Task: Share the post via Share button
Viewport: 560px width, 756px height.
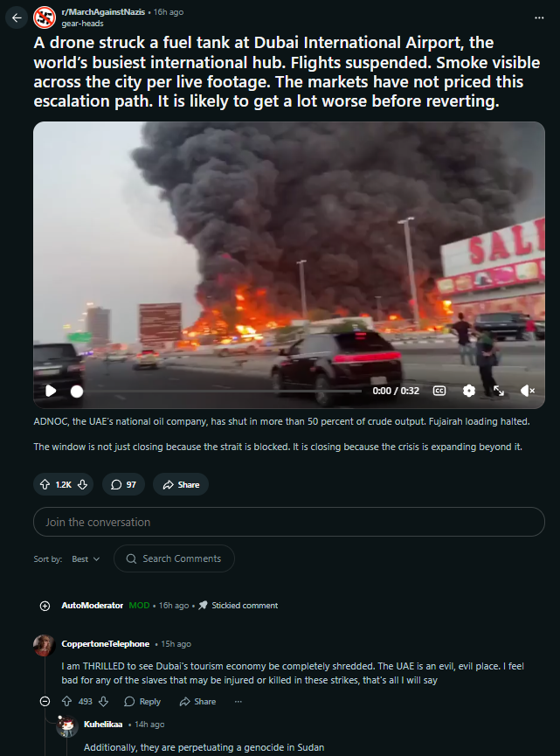Action: 181,484
